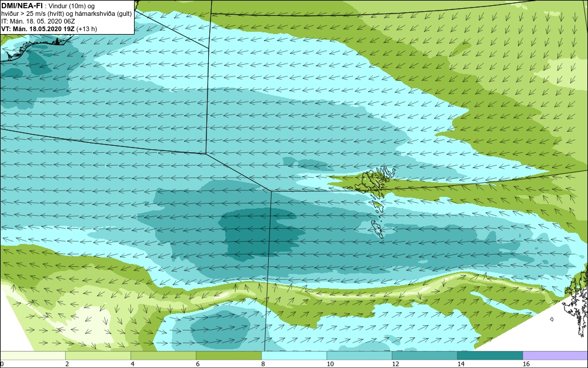
Task: Click the 'DMI/NEA-FI' title text
Action: click(x=22, y=6)
